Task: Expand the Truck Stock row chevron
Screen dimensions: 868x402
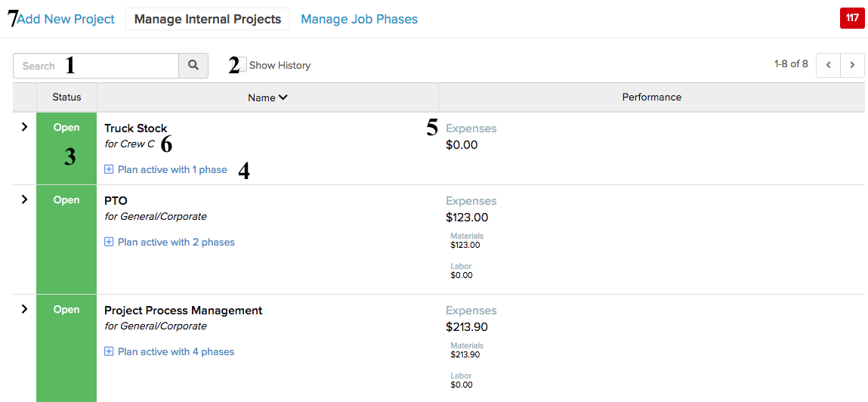Action: coord(24,127)
